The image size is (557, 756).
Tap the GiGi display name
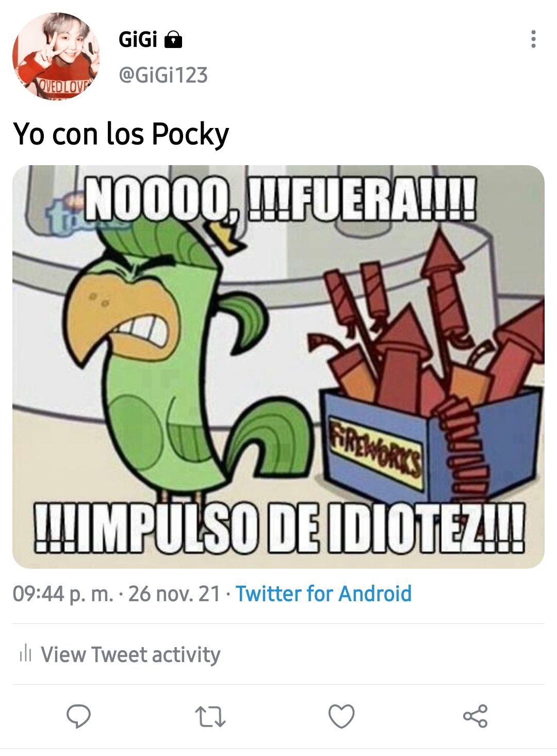pyautogui.click(x=138, y=39)
